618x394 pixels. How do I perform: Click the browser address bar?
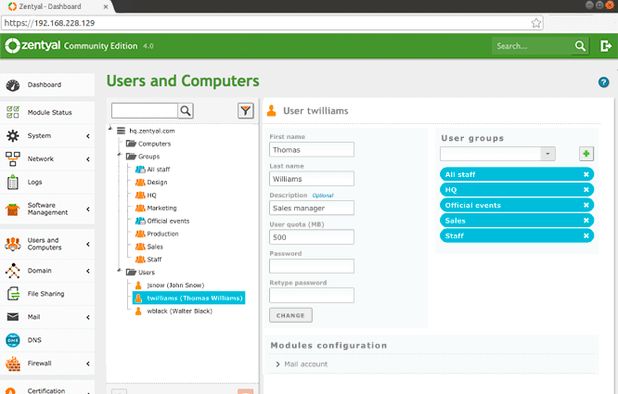click(x=272, y=23)
